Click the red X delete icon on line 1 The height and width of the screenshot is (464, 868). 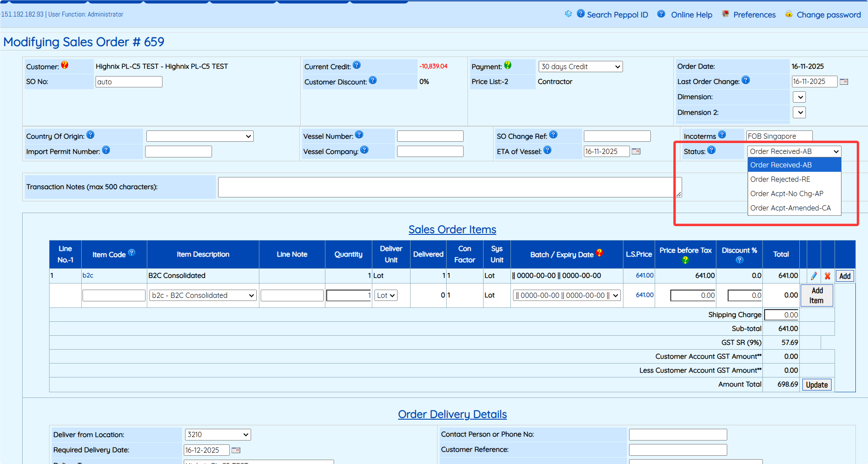click(828, 276)
